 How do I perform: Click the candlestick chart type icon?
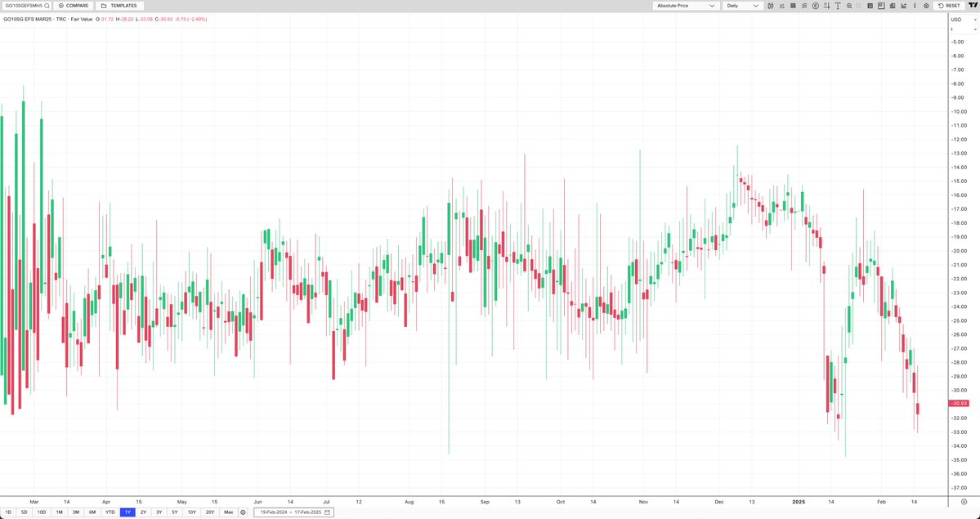pos(771,6)
